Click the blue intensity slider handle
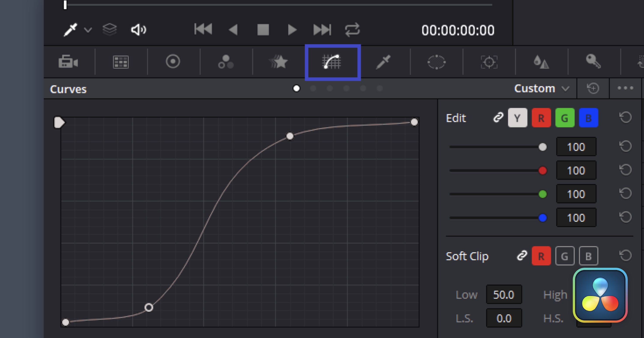644x338 pixels. coord(542,218)
